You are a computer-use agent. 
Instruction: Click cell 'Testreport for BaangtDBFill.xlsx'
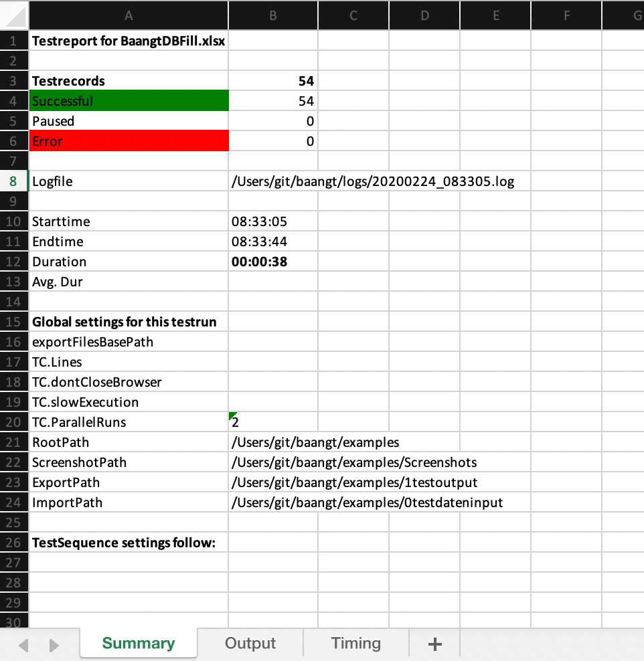(129, 41)
